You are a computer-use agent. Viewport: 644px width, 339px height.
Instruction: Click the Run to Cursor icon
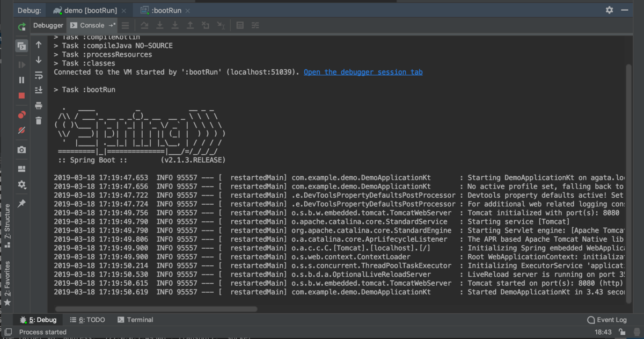[221, 25]
